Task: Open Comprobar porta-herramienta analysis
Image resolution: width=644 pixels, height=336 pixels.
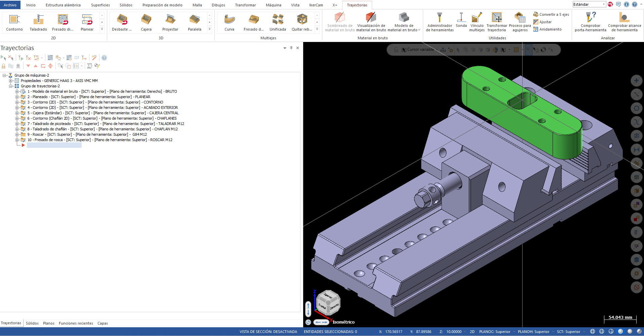Action: tap(590, 23)
